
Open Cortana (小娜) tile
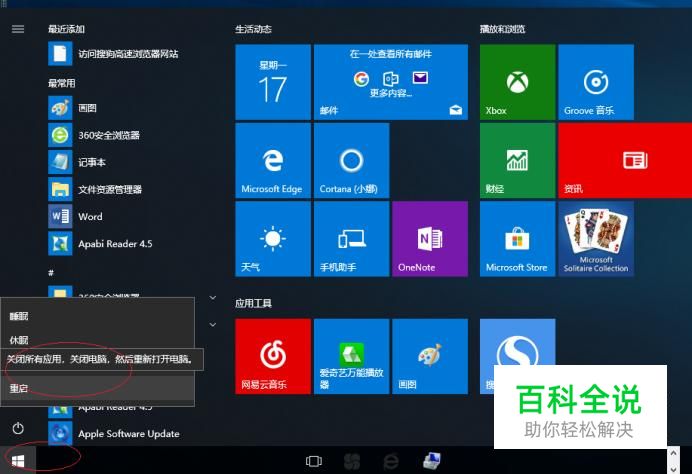pyautogui.click(x=351, y=160)
